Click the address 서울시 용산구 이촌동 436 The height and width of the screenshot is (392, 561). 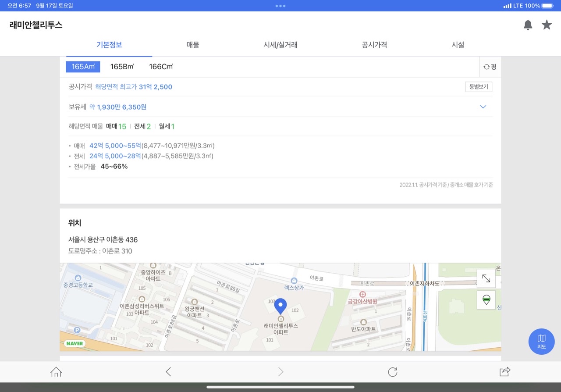tap(103, 240)
